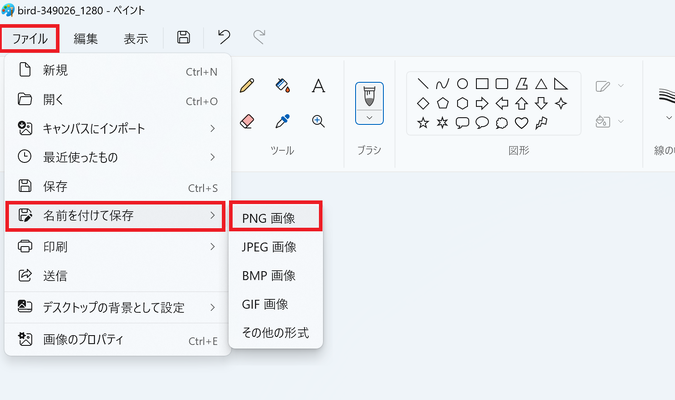Choose the Four-point star shape
This screenshot has width=675, height=400.
tap(560, 103)
